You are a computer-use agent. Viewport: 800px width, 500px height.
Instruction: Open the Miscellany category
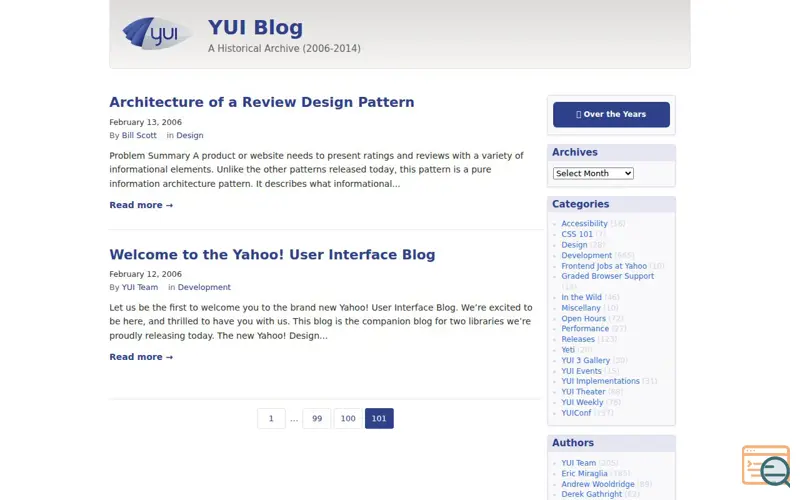point(581,308)
